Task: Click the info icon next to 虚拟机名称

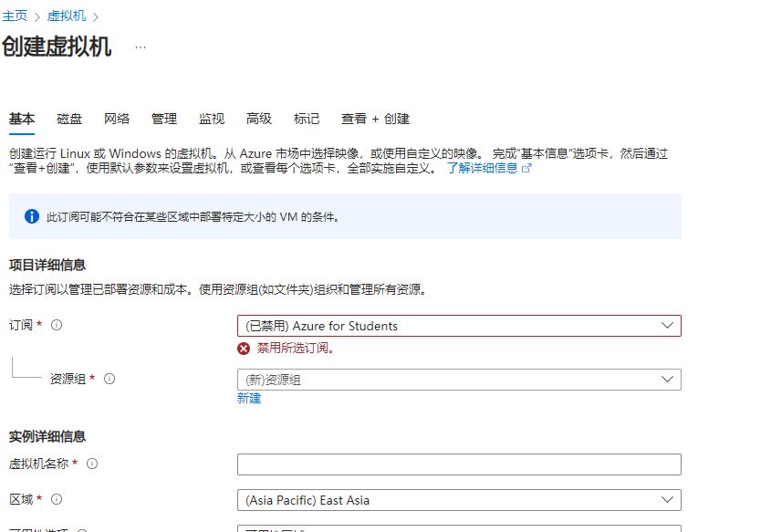Action: pos(92,464)
